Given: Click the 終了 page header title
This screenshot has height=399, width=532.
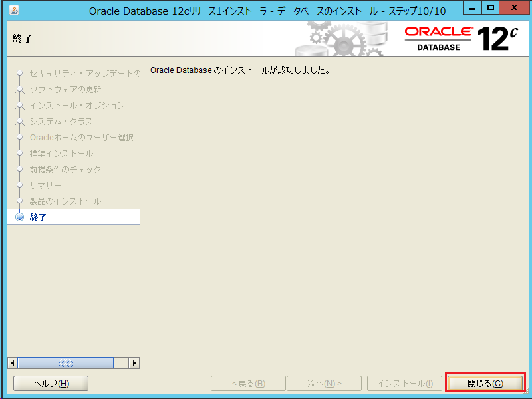Looking at the screenshot, I should [22, 39].
